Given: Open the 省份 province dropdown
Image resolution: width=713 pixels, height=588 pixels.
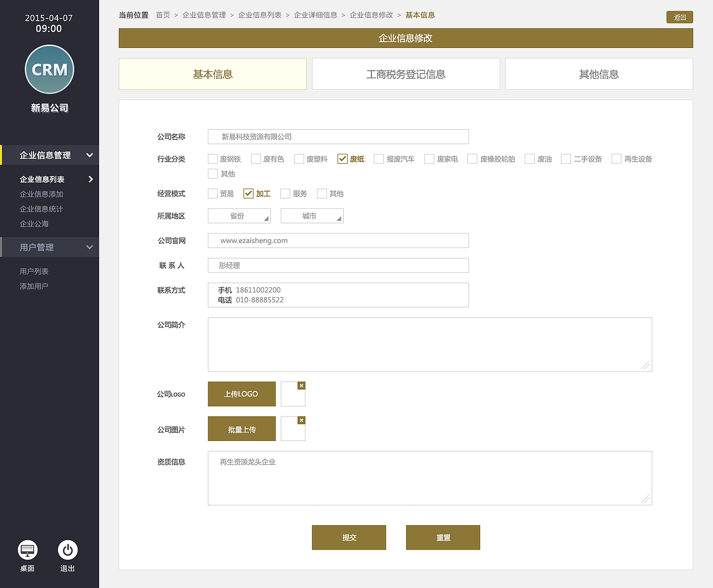Looking at the screenshot, I should click(239, 215).
